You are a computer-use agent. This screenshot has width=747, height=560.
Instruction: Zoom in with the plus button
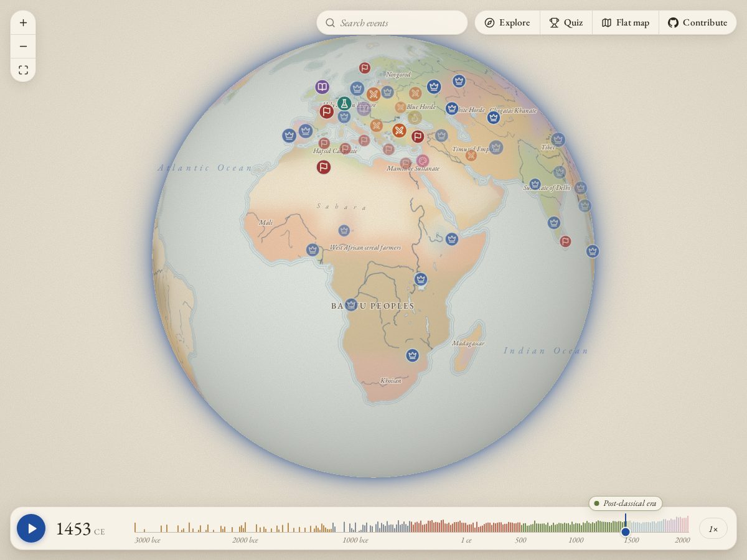(x=23, y=23)
